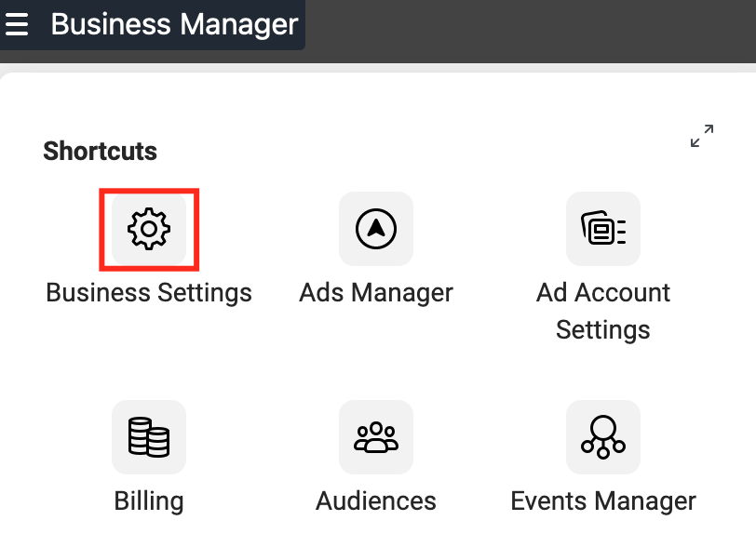Open the hamburger navigation menu
756x547 pixels.
[17, 24]
